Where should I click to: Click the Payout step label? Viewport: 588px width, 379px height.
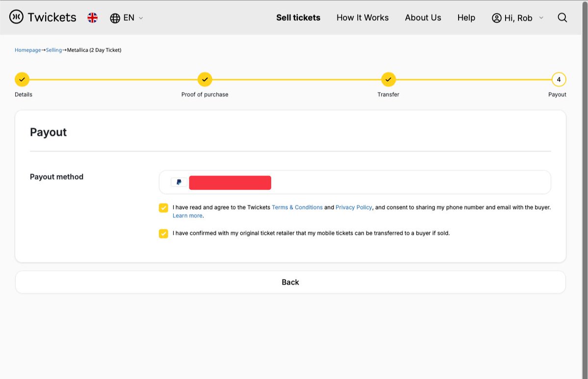557,95
